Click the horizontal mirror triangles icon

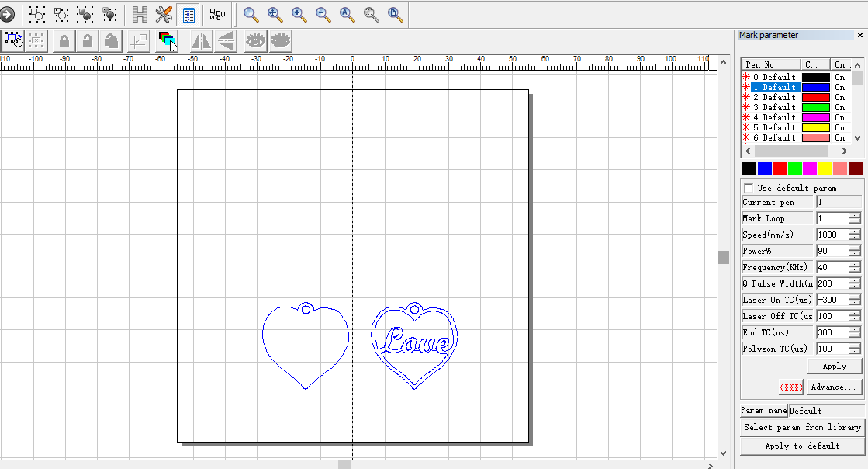(x=201, y=40)
